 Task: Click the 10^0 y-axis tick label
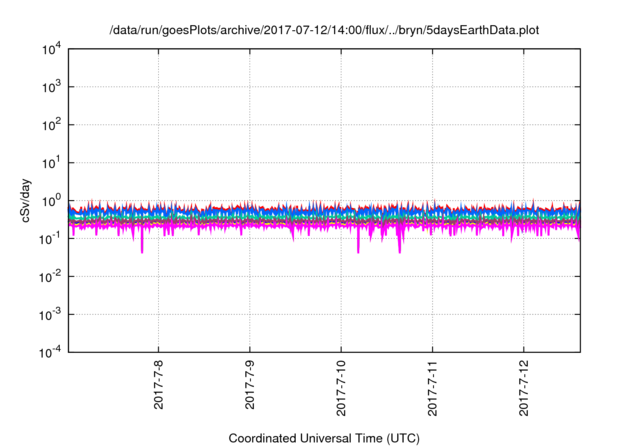(x=52, y=201)
